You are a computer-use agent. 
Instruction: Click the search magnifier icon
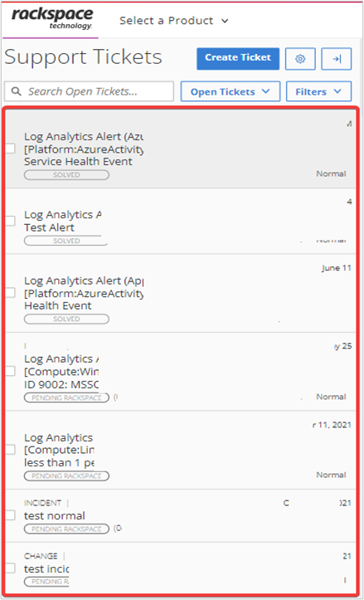(16, 91)
